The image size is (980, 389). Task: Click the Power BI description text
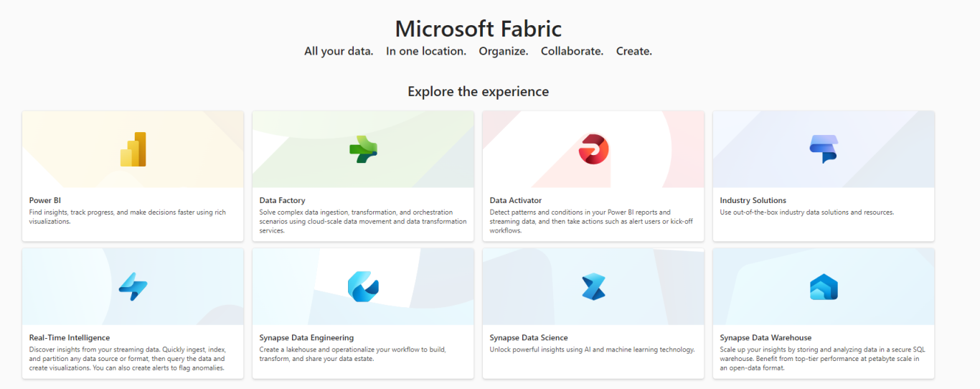point(128,217)
